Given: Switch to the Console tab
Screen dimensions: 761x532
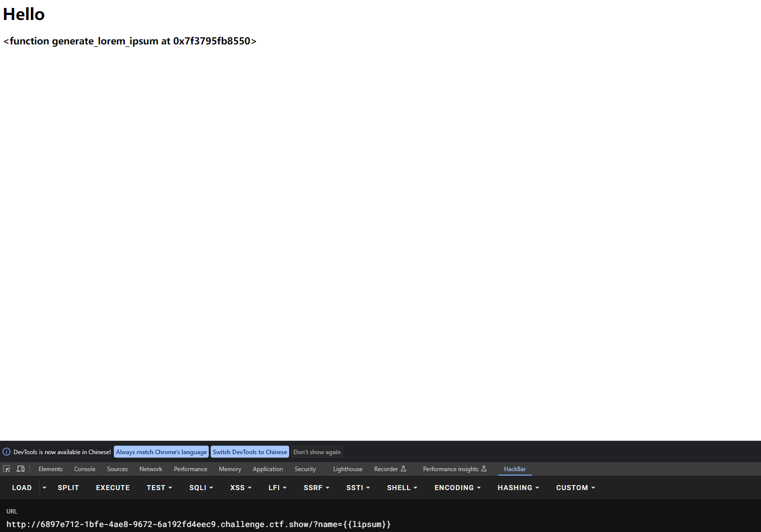Looking at the screenshot, I should coord(84,469).
